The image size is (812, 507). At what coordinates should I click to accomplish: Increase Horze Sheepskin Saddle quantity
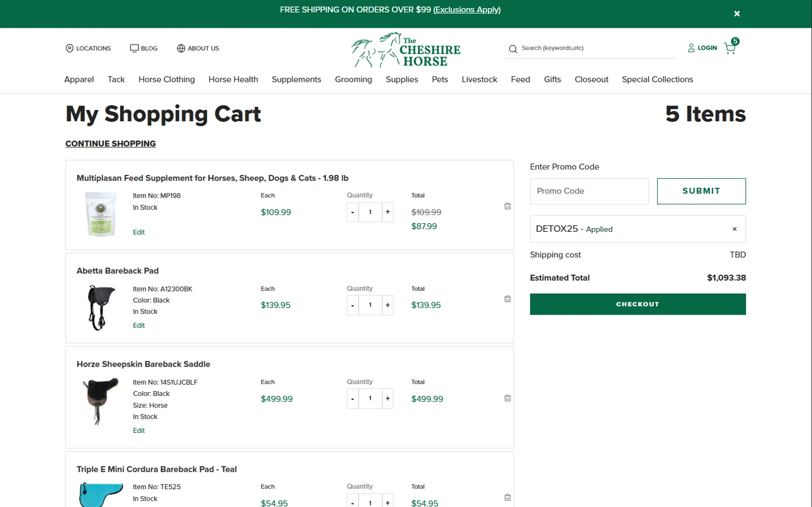pyautogui.click(x=388, y=399)
